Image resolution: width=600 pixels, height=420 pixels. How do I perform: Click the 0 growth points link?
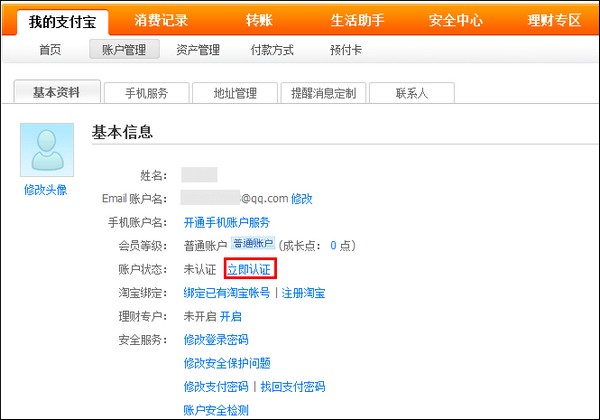pos(333,246)
